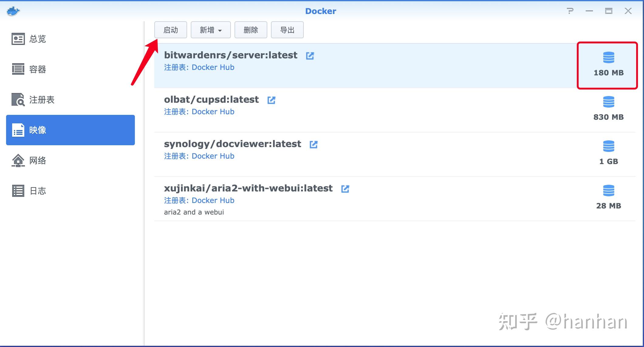Click the 180 MB size text
The image size is (644, 347).
[x=608, y=73]
